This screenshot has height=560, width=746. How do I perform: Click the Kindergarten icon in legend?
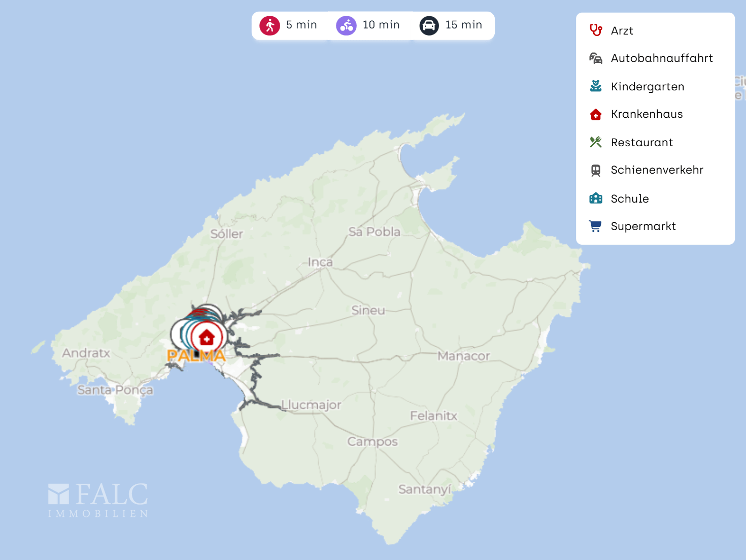(596, 86)
